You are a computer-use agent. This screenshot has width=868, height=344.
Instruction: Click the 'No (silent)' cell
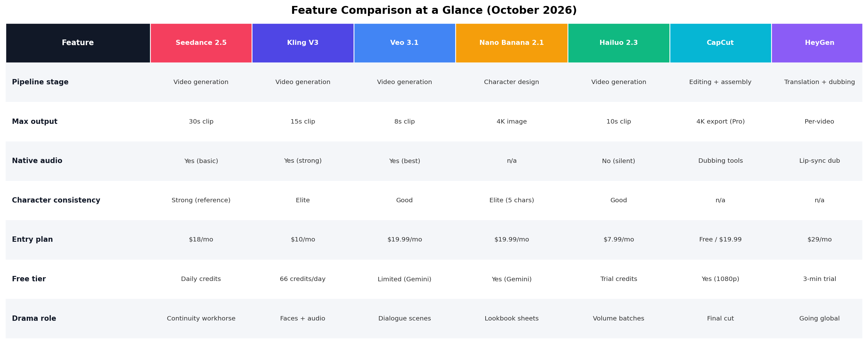[x=619, y=161]
